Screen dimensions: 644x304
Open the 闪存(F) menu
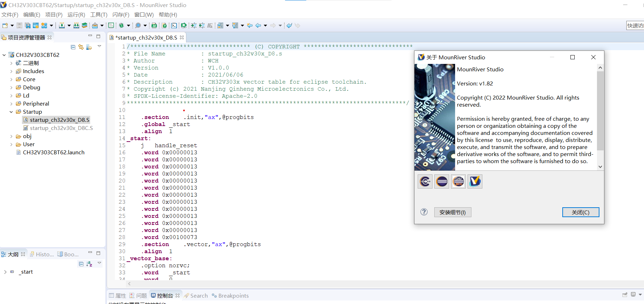121,14
